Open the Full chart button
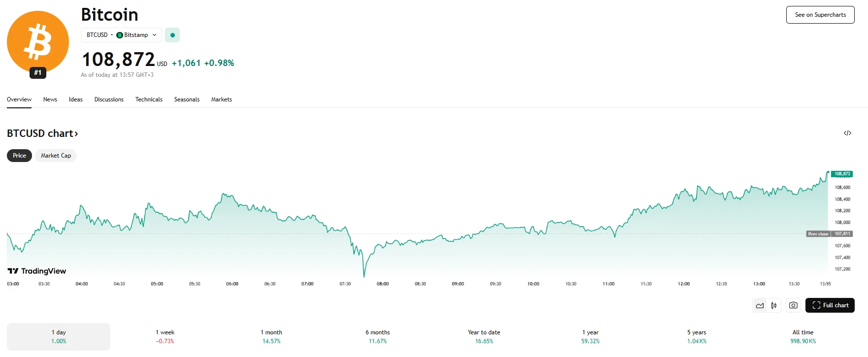This screenshot has height=357, width=868. [x=830, y=305]
